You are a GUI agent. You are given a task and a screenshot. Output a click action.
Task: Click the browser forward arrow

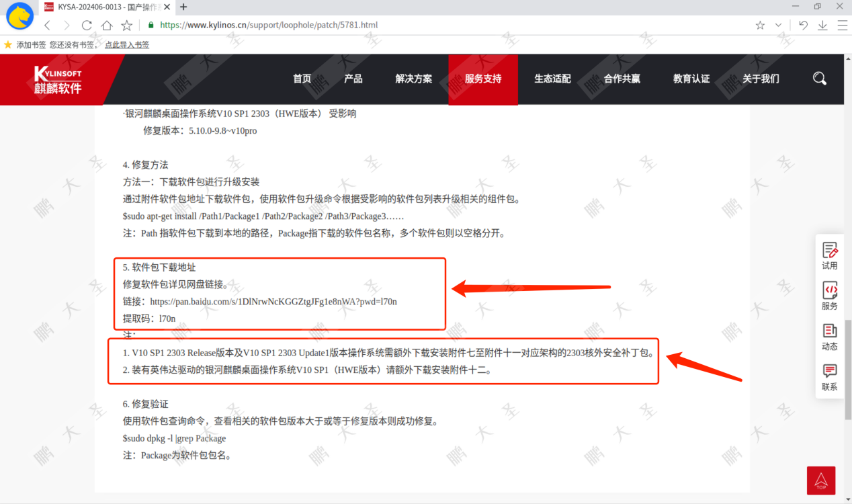(67, 25)
